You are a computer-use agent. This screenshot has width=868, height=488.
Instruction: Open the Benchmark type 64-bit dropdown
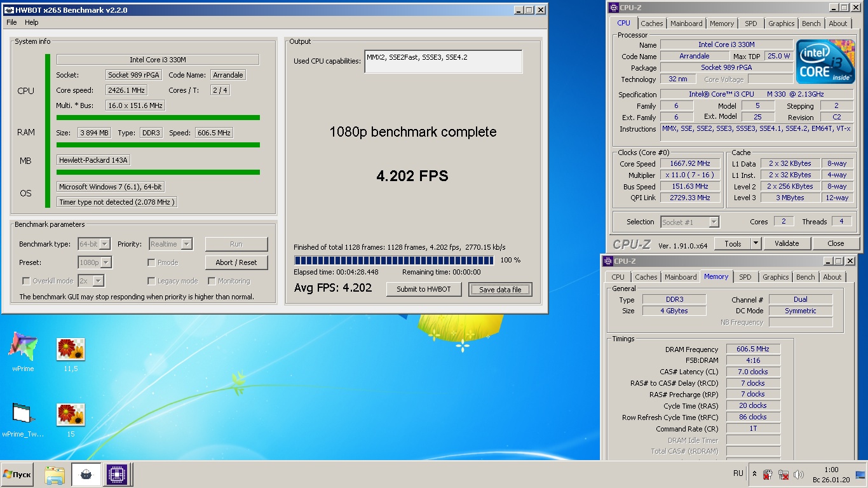(94, 244)
